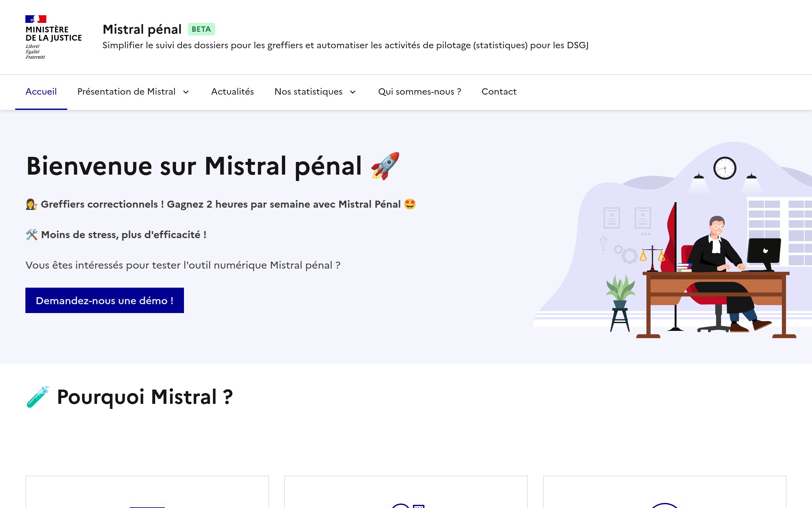Click Greffiers correctionnels ! Gagnez 2 heures text
Viewport: 812px width, 508px height.
click(221, 204)
